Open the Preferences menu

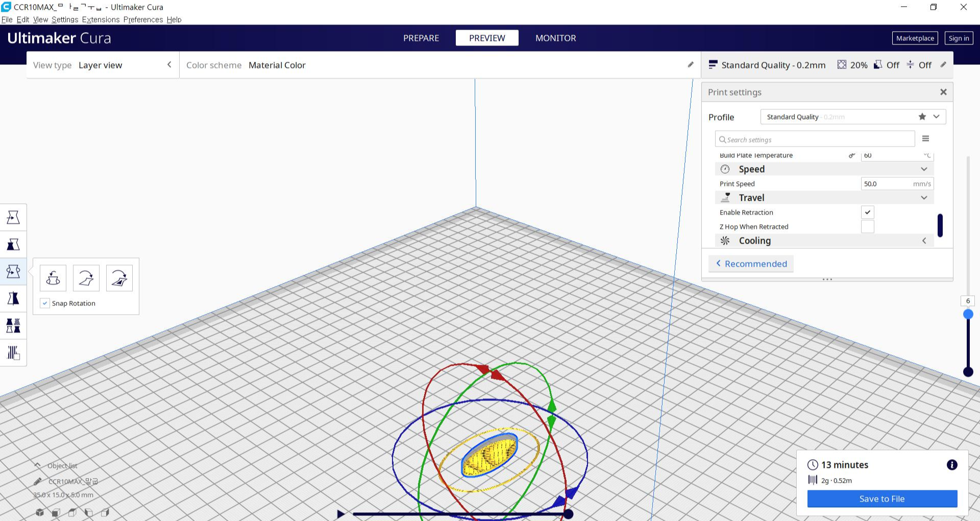[x=143, y=19]
